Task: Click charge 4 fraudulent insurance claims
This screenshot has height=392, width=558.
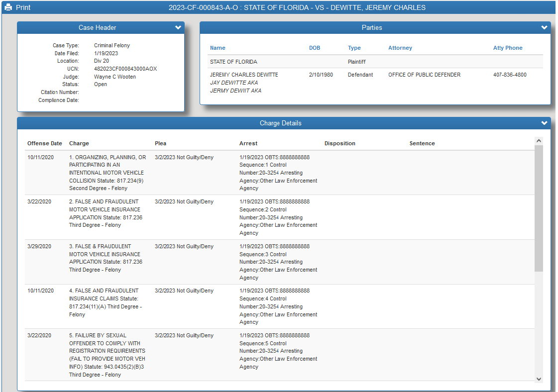Action: (106, 303)
